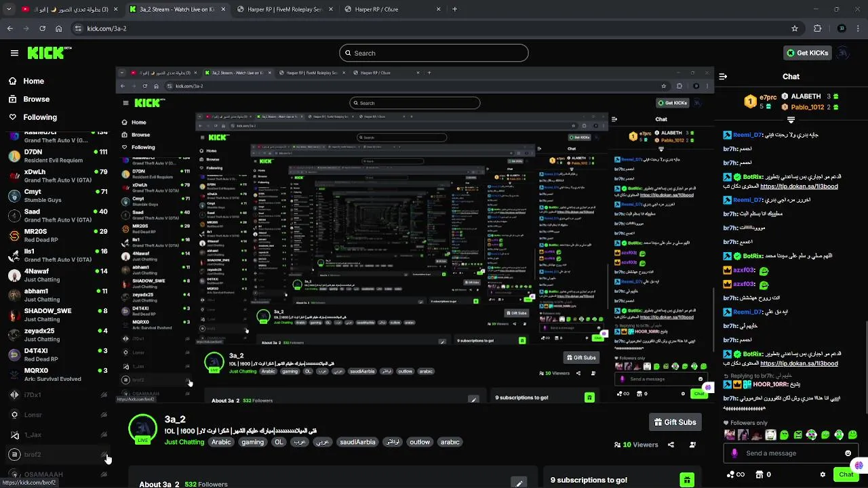
Task: Click the Replying to br7h reference
Action: [757, 375]
